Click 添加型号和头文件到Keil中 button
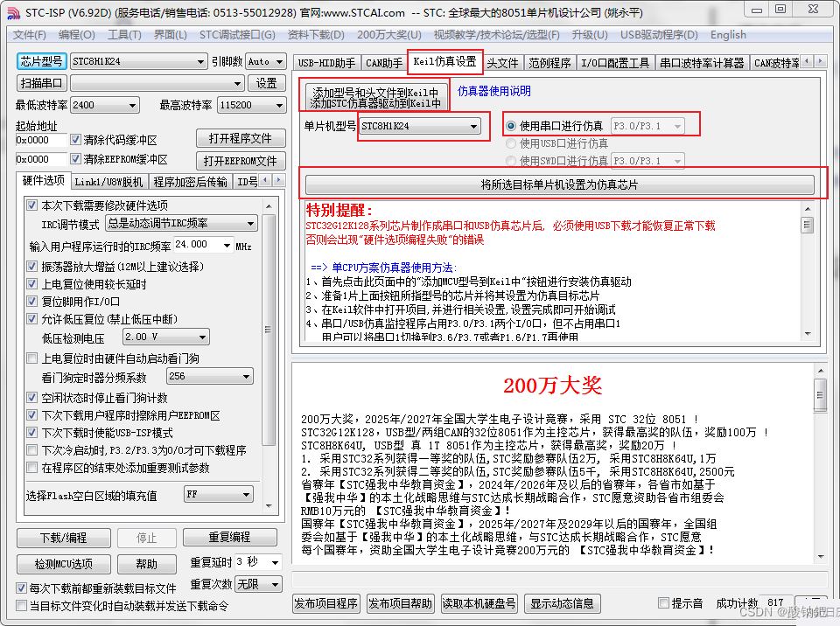Image resolution: width=840 pixels, height=626 pixels. click(x=375, y=97)
